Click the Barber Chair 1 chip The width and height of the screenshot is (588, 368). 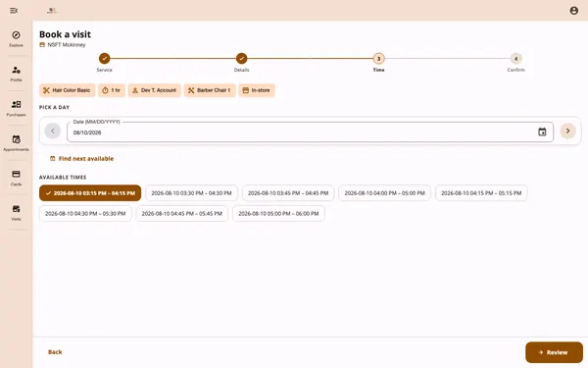210,90
